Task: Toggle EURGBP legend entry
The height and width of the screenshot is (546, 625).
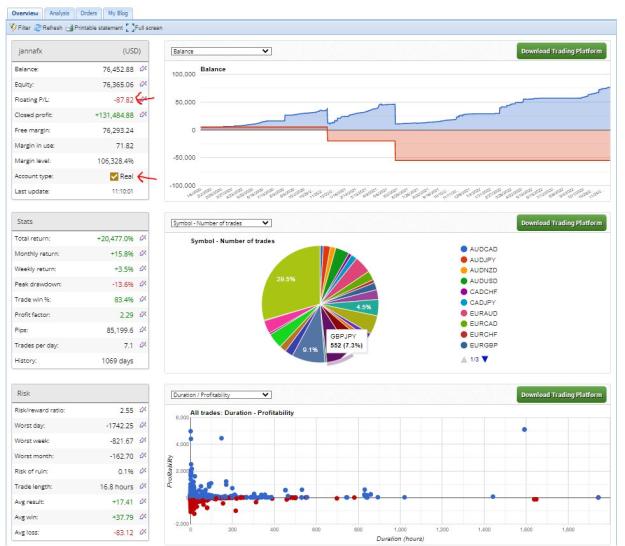Action: coord(479,345)
